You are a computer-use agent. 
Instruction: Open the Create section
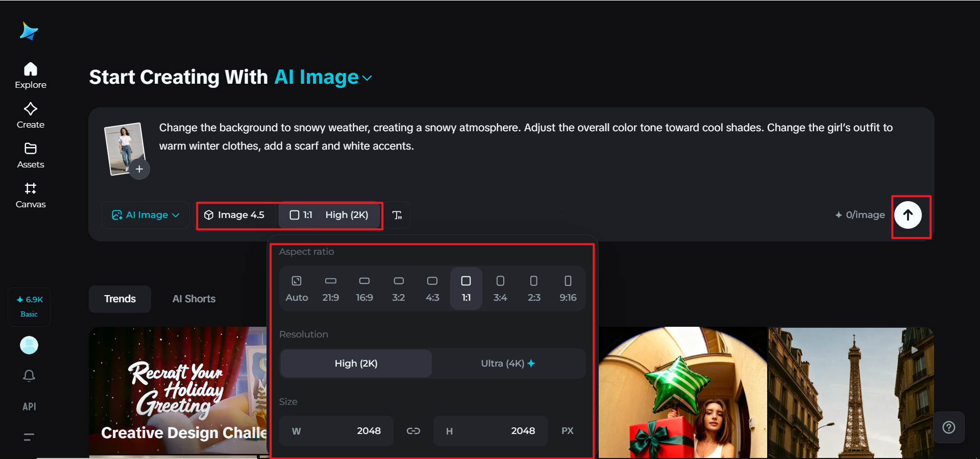pos(31,115)
